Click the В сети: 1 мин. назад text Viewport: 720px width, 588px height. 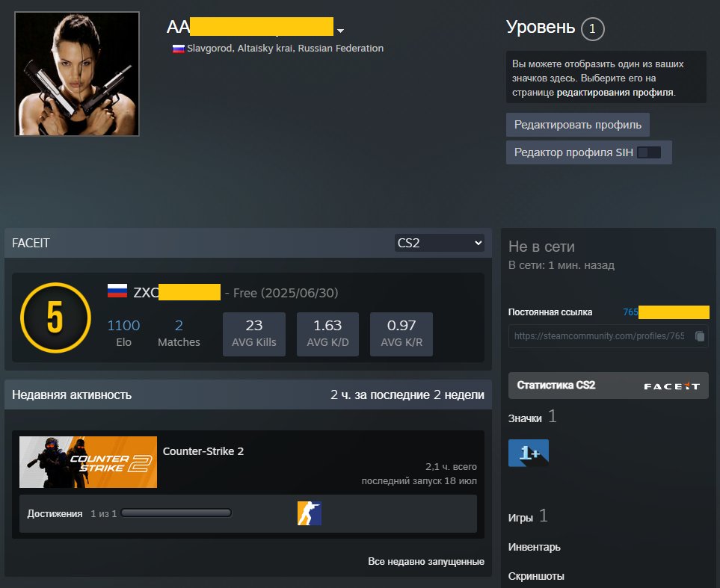coord(561,265)
